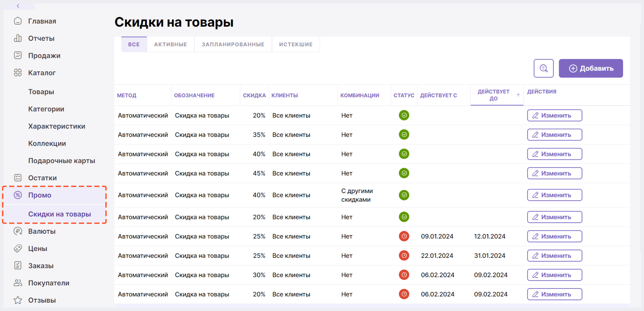Sort by the Комбинации column header
644x311 pixels.
coord(360,95)
